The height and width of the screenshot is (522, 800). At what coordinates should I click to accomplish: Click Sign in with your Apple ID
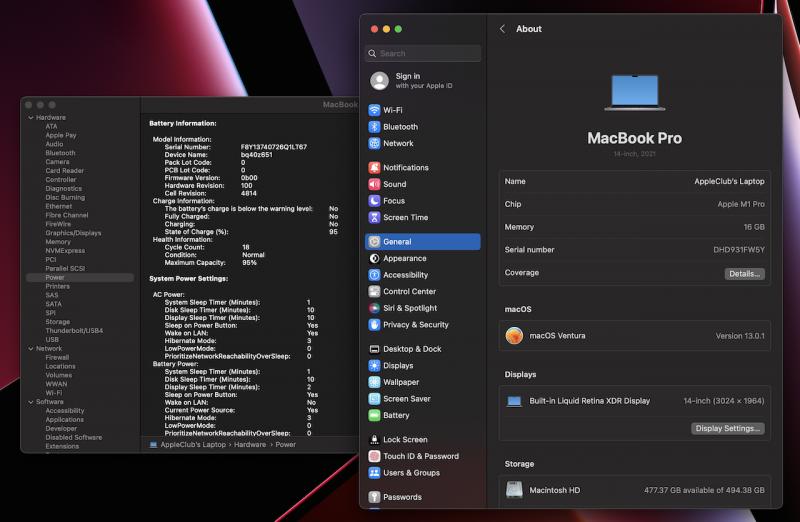pyautogui.click(x=410, y=81)
